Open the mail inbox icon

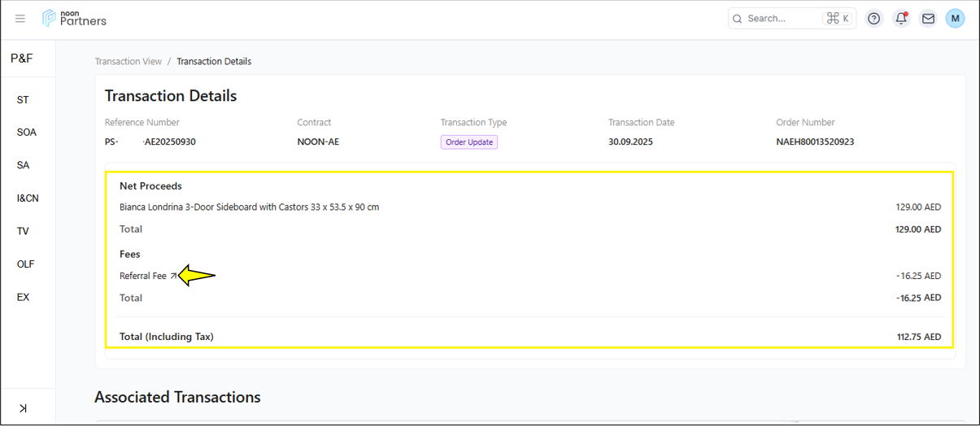click(x=928, y=19)
